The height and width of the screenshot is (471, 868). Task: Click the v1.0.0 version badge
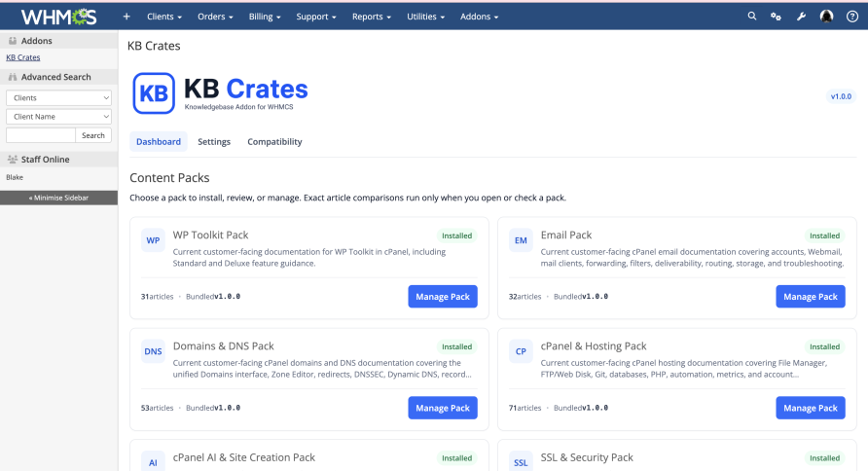click(x=841, y=96)
